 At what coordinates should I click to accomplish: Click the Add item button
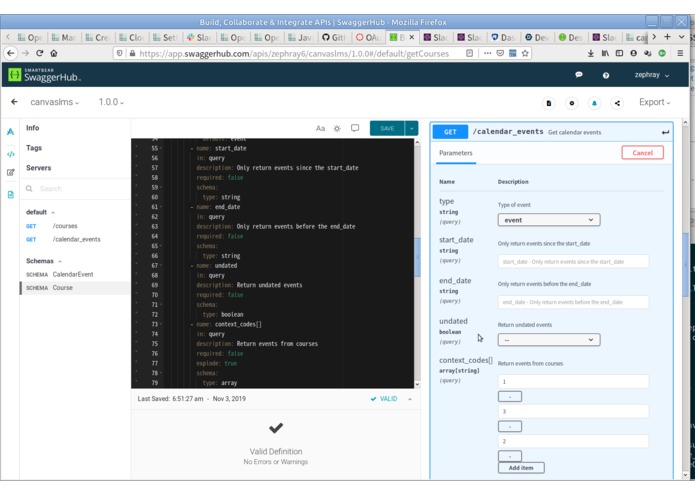(521, 468)
